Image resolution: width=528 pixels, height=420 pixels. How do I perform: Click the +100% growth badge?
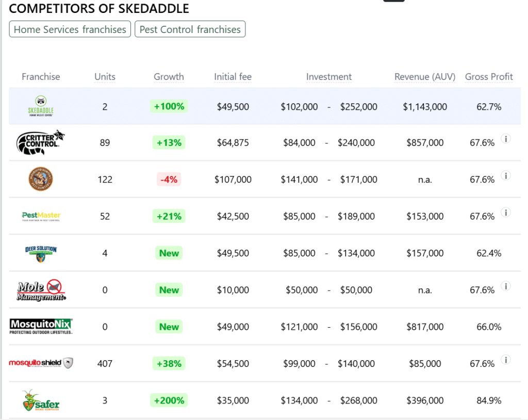pyautogui.click(x=169, y=106)
